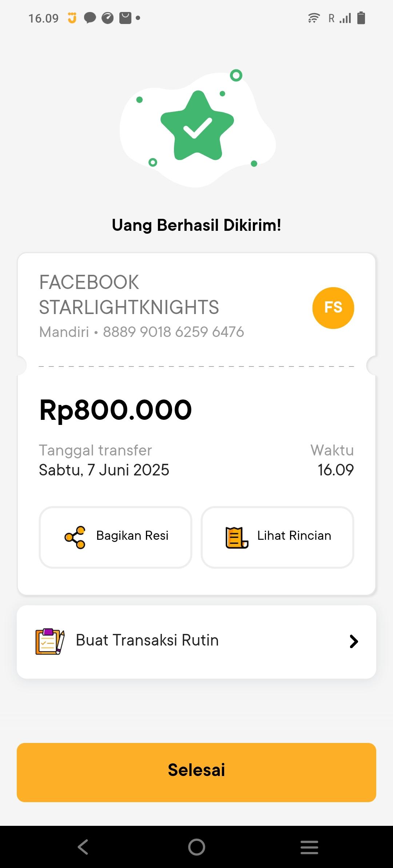Tap the FS recipient avatar

coord(333,308)
